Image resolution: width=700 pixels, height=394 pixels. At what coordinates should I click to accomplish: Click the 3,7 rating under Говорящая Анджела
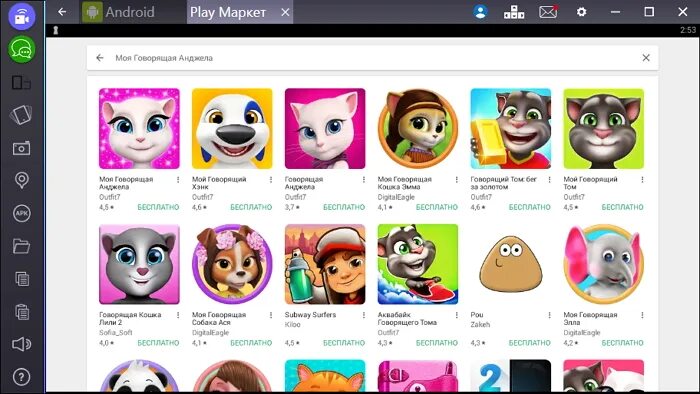pos(292,207)
